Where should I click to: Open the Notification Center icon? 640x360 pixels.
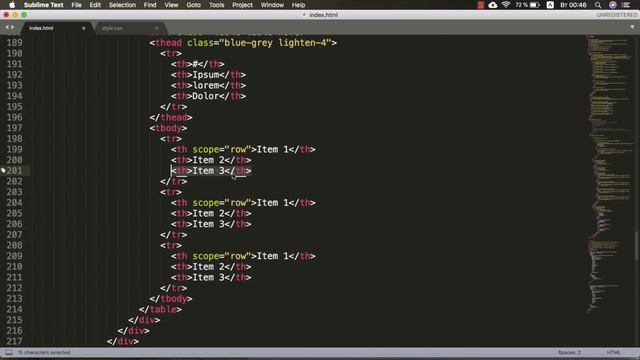coord(626,5)
